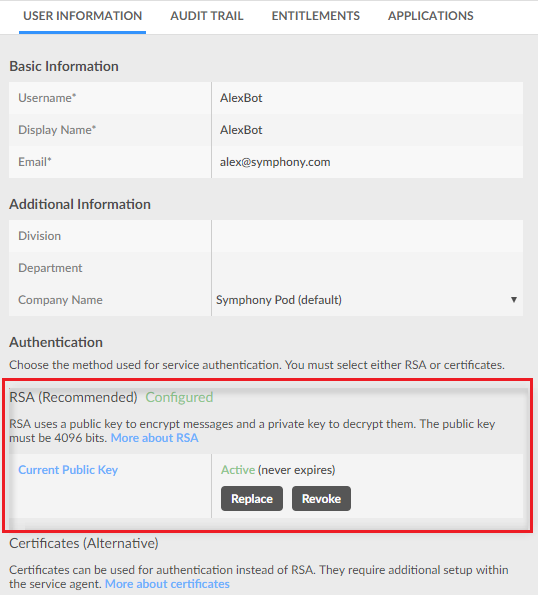Click the Active key status text
This screenshot has width=538, height=595.
click(x=238, y=470)
